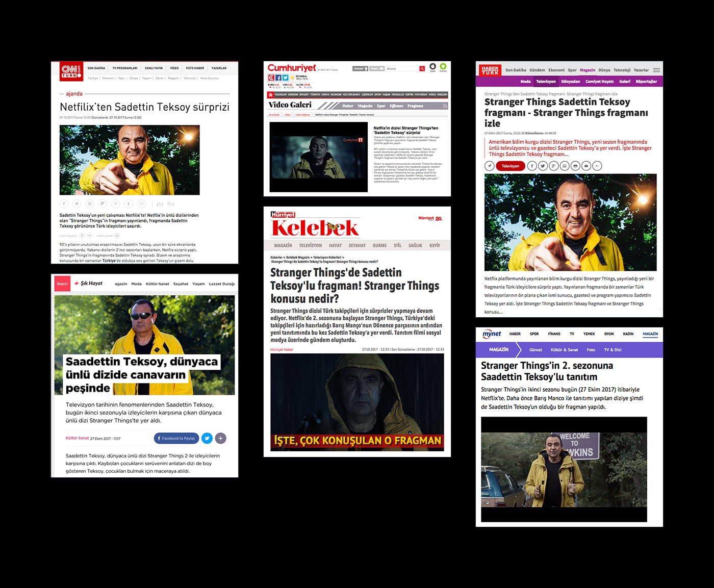Click the Hürriyet Haber source link

coord(282,349)
